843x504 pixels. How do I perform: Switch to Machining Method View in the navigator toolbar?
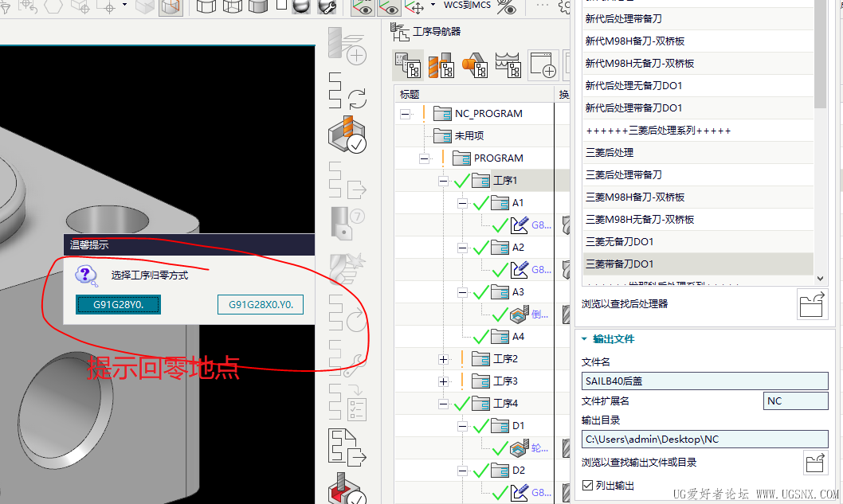click(510, 65)
